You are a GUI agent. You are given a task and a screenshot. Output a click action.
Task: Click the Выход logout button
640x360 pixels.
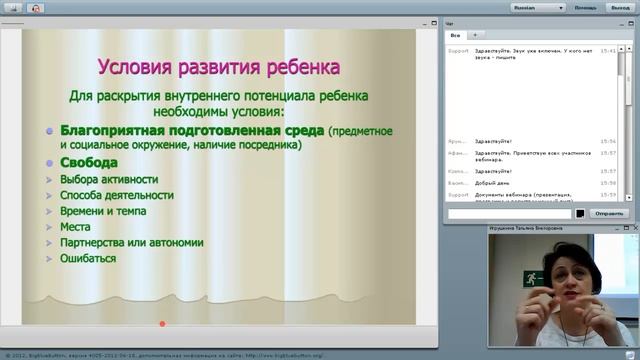620,8
